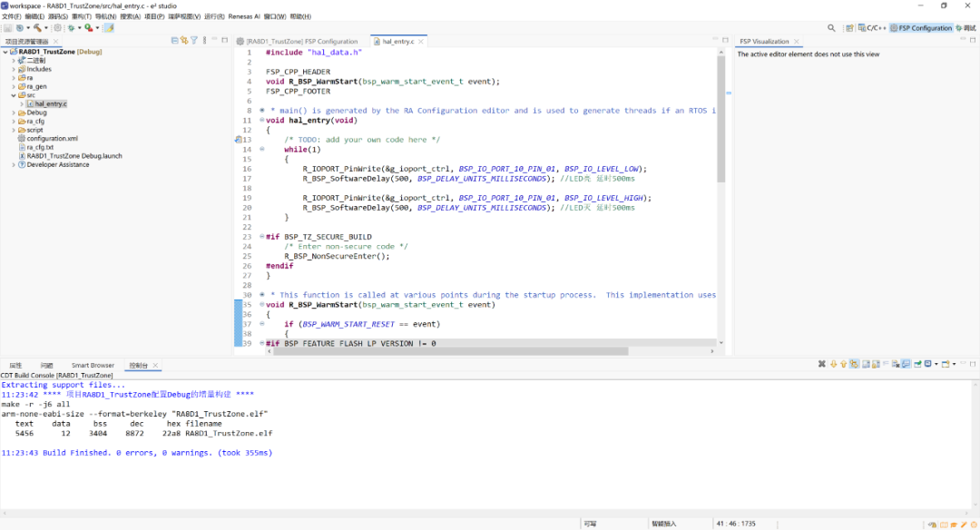Click the editor vertical scrollbar thumb
This screenshot has height=530, width=980.
pos(720,119)
